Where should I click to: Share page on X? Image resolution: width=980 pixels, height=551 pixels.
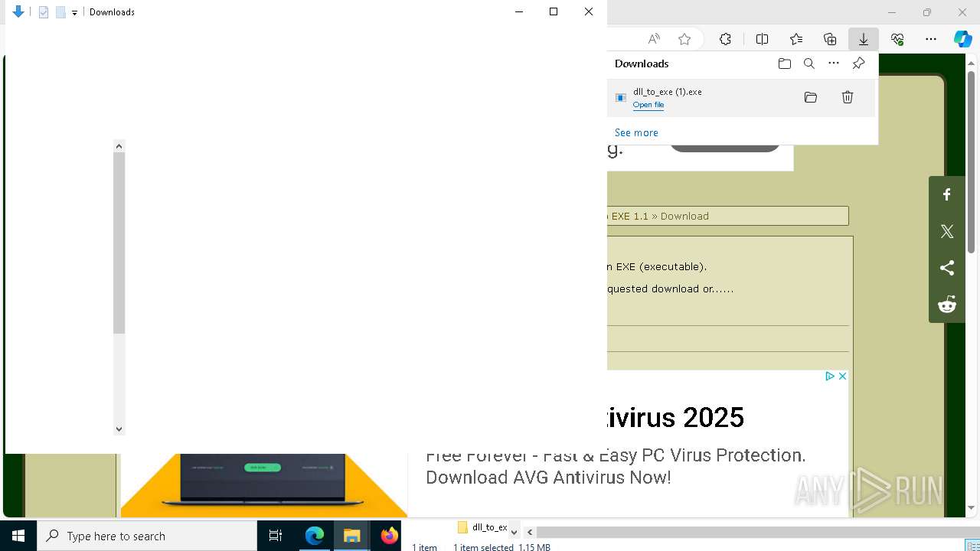[947, 231]
